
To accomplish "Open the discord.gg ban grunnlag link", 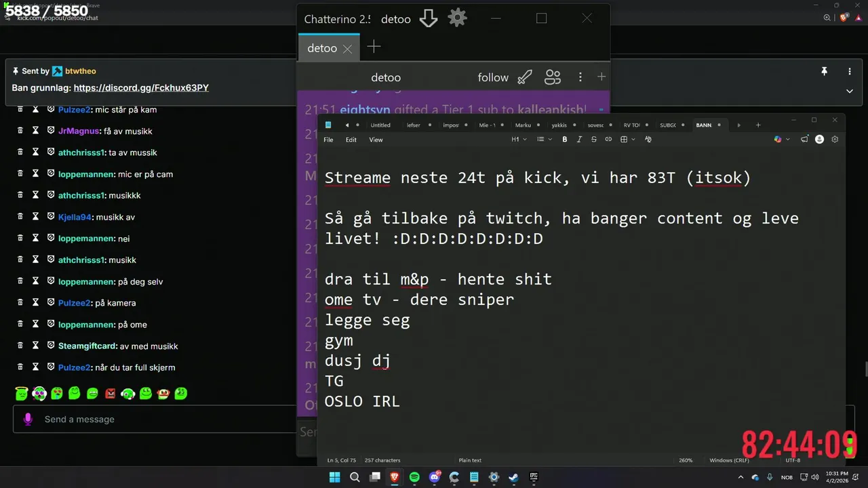I will click(141, 88).
